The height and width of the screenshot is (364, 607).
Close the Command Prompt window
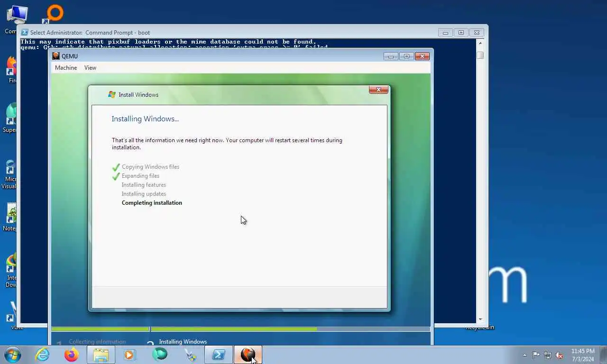coord(477,33)
